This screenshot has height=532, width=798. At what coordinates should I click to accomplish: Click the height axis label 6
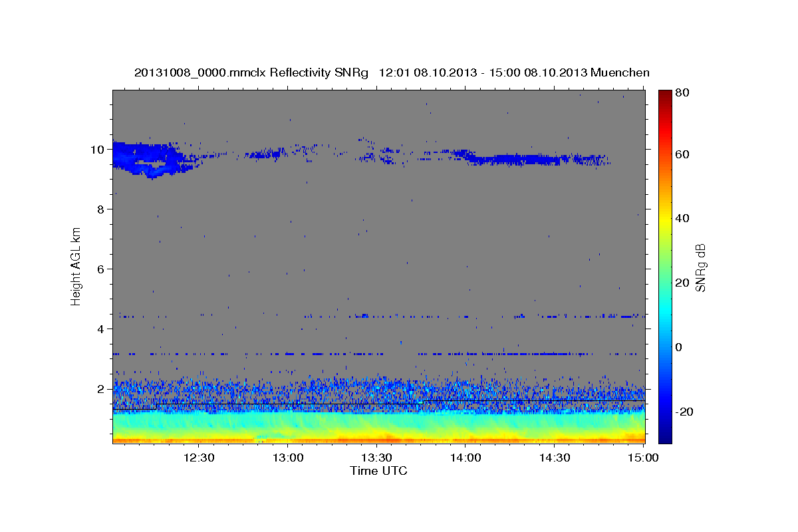(102, 269)
